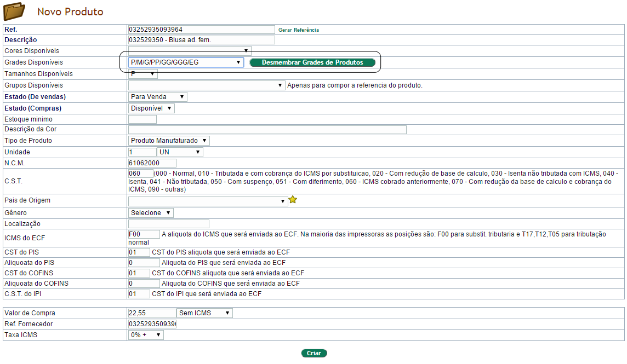
Task: Open the Gênero Selecione dropdown
Action: pyautogui.click(x=151, y=213)
